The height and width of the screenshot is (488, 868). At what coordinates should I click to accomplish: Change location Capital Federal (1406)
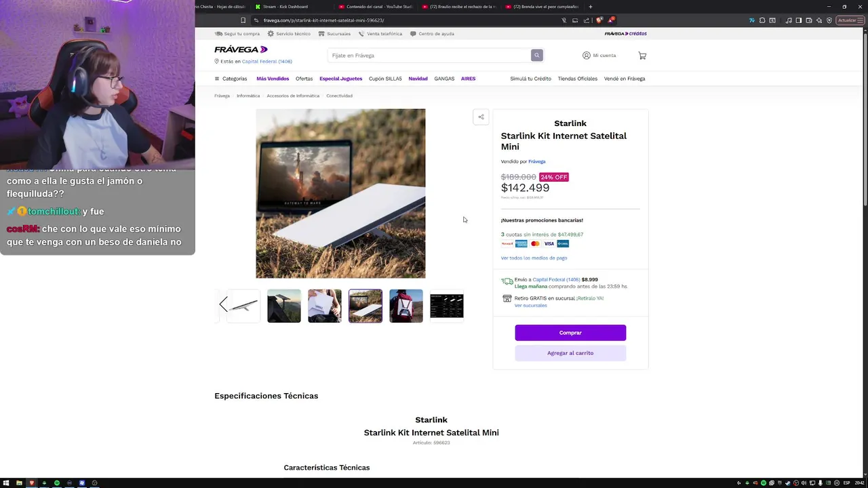[x=267, y=62]
